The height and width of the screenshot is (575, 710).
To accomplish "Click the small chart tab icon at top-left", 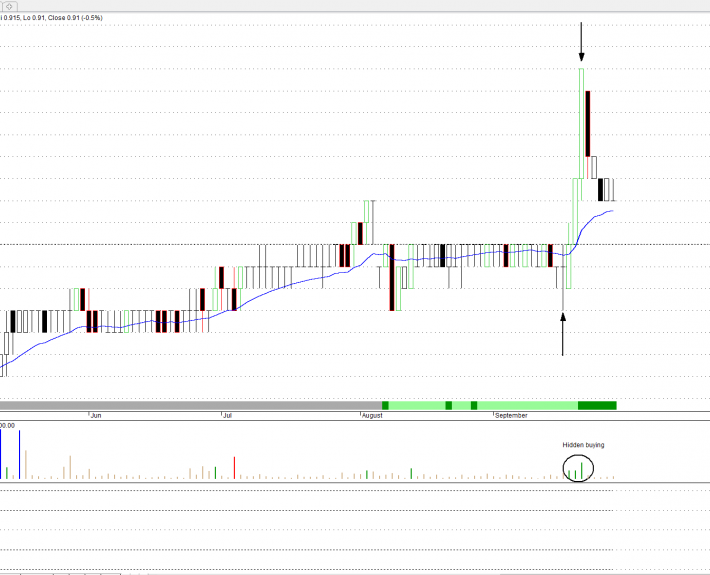I will coord(11,5).
